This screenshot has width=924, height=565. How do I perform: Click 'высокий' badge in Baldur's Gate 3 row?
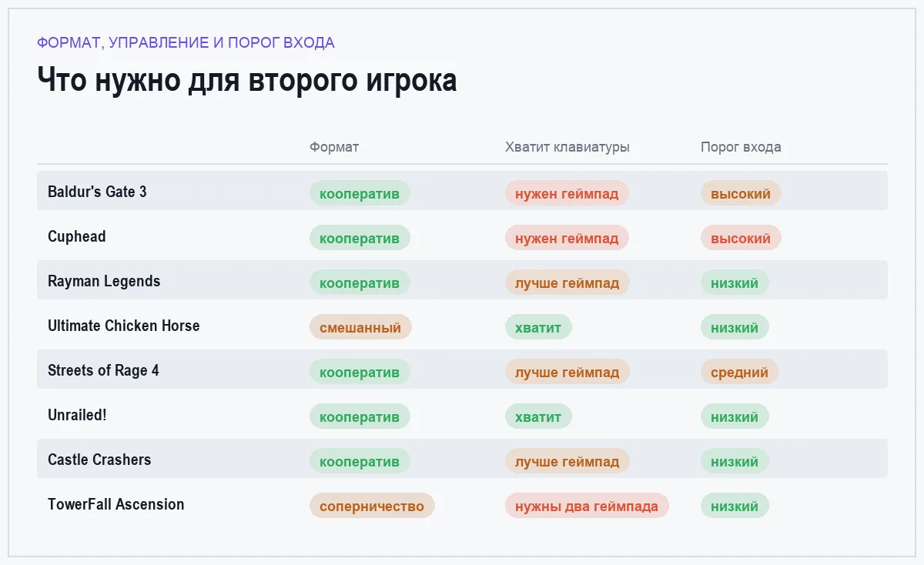tap(741, 193)
